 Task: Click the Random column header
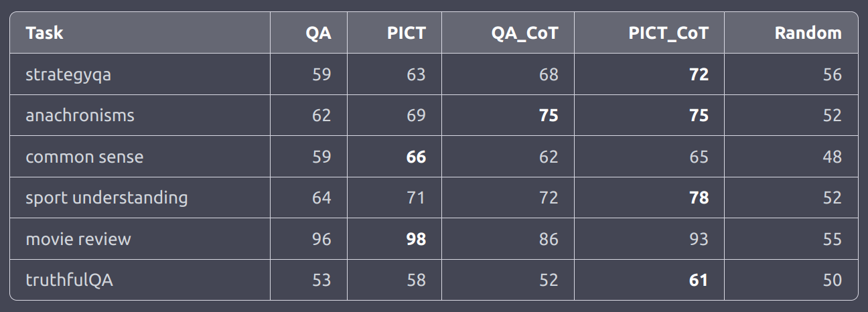tap(808, 33)
